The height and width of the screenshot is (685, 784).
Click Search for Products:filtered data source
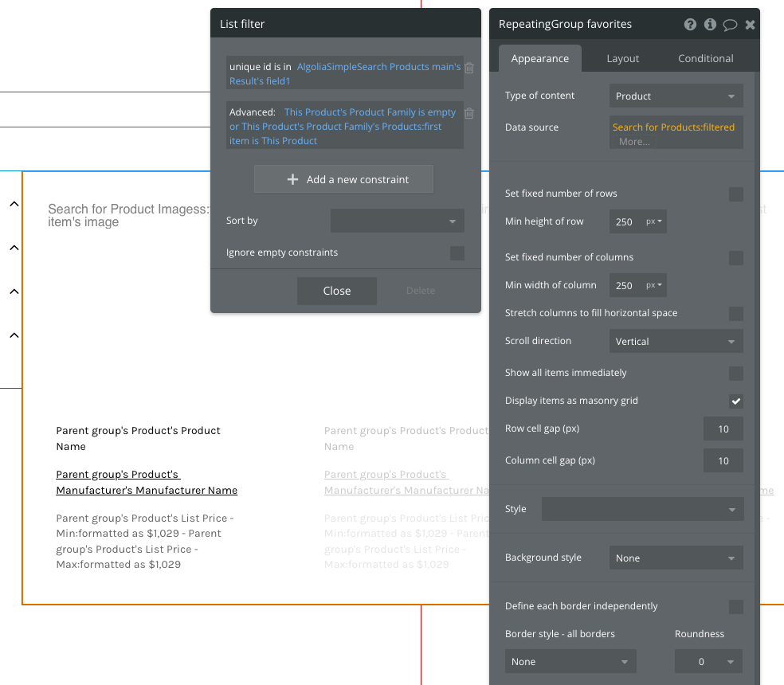click(673, 127)
